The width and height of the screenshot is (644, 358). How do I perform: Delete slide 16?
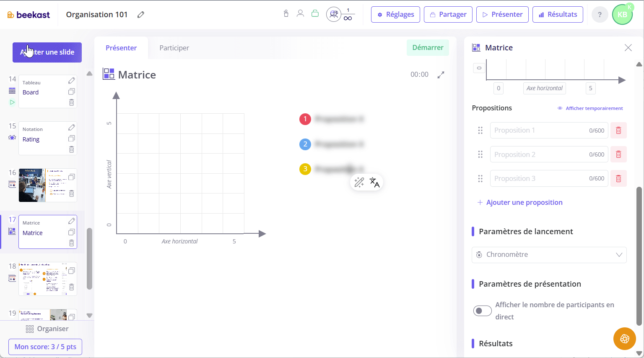point(72,193)
